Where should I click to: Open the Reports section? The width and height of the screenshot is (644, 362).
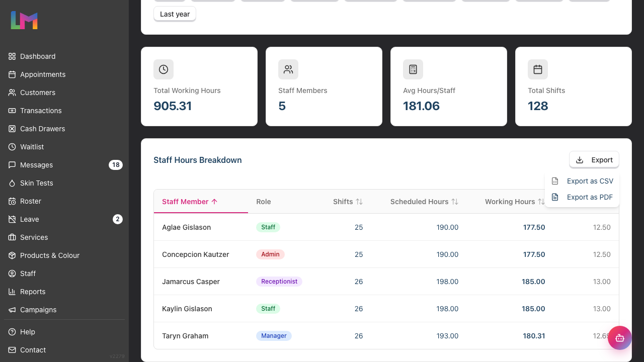tap(64, 292)
